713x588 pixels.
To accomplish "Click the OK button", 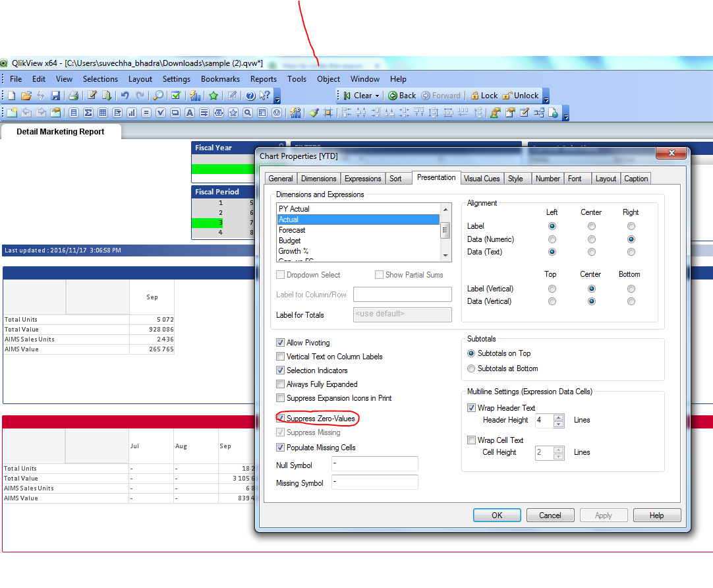I will 497,515.
